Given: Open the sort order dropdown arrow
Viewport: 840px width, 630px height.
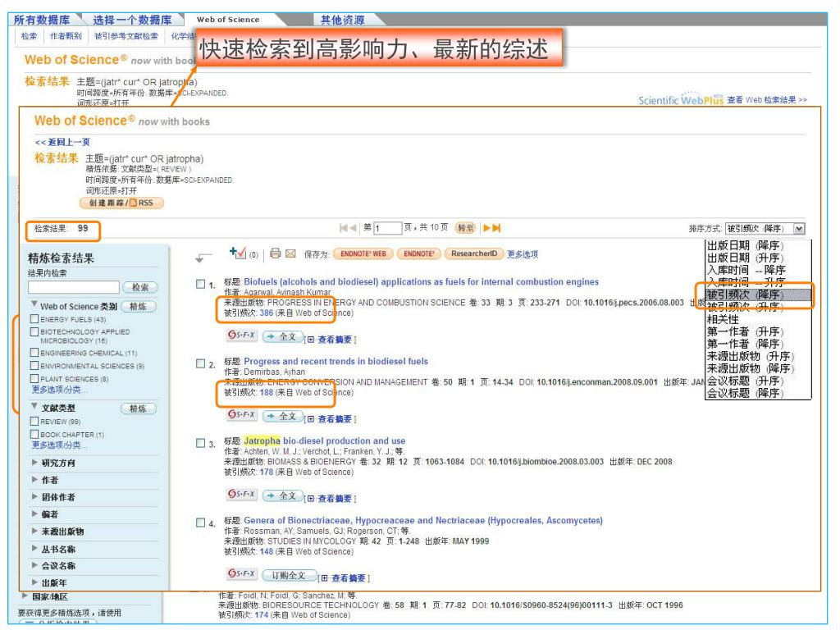Looking at the screenshot, I should click(x=799, y=229).
